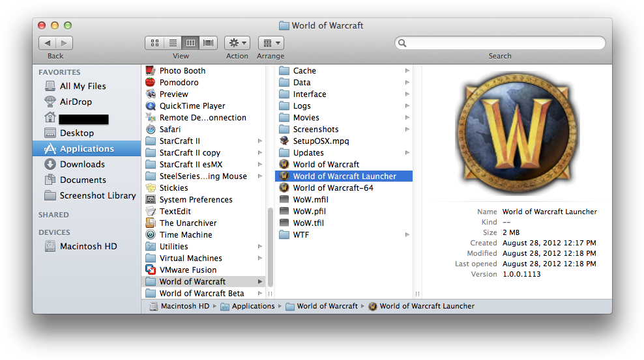Screen dimensions: 644x360
Task: Expand WTF folder arrow
Action: pos(407,234)
